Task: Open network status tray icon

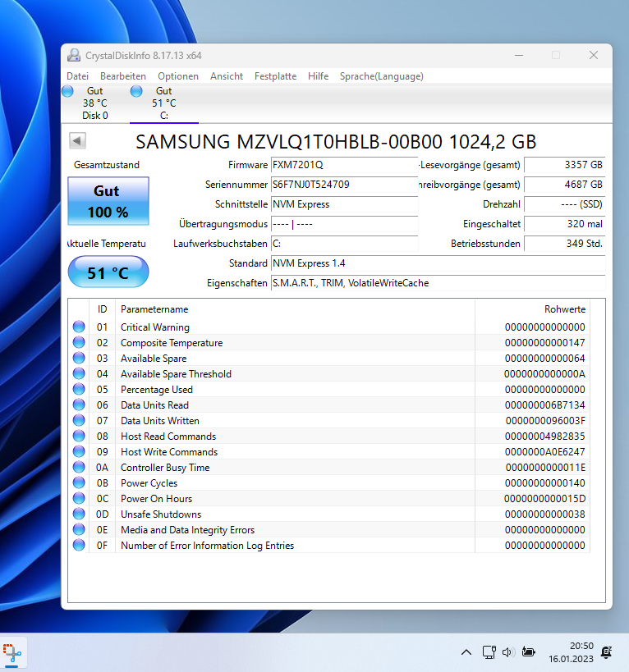Action: pos(489,652)
